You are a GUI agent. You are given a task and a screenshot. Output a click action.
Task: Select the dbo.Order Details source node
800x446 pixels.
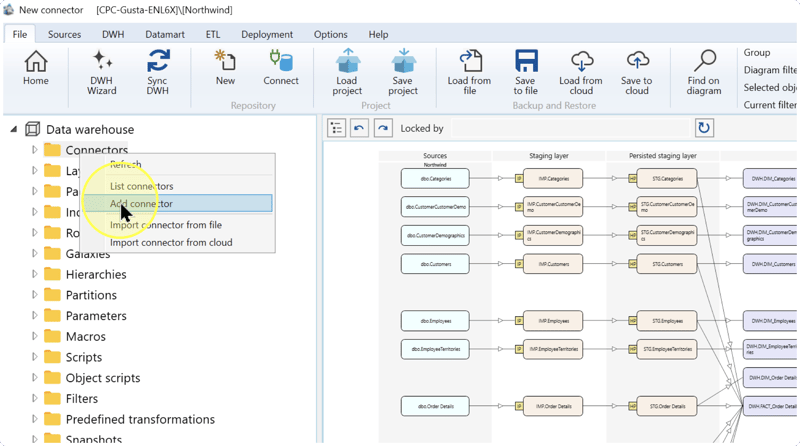point(435,406)
